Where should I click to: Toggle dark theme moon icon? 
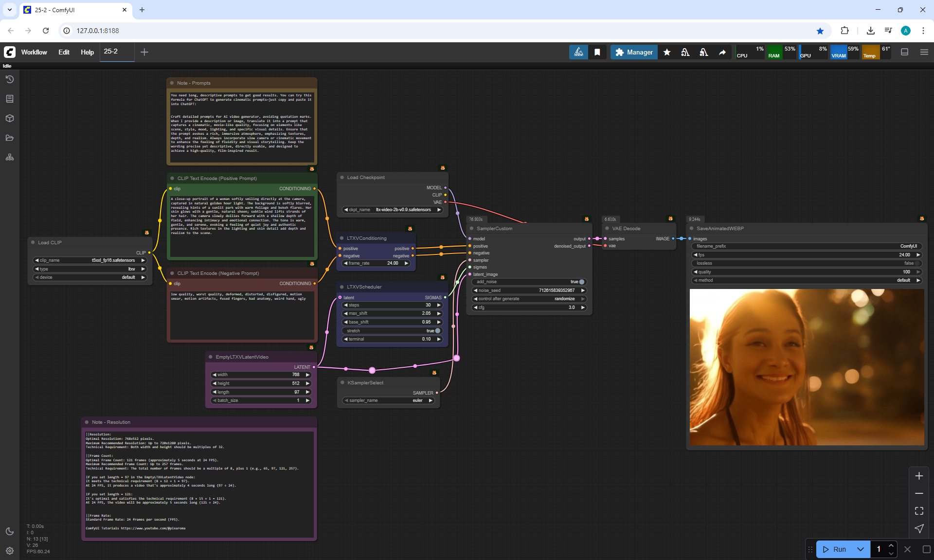click(10, 531)
